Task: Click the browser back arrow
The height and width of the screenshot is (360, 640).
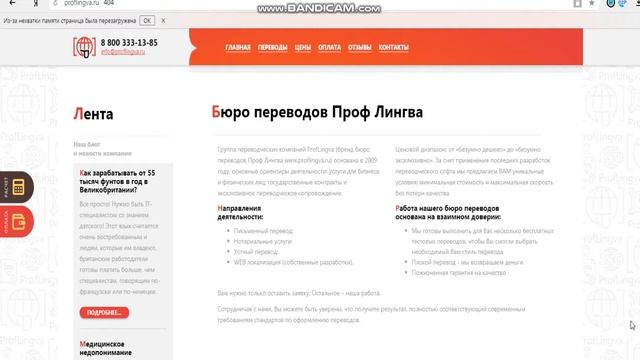Action: pos(12,3)
